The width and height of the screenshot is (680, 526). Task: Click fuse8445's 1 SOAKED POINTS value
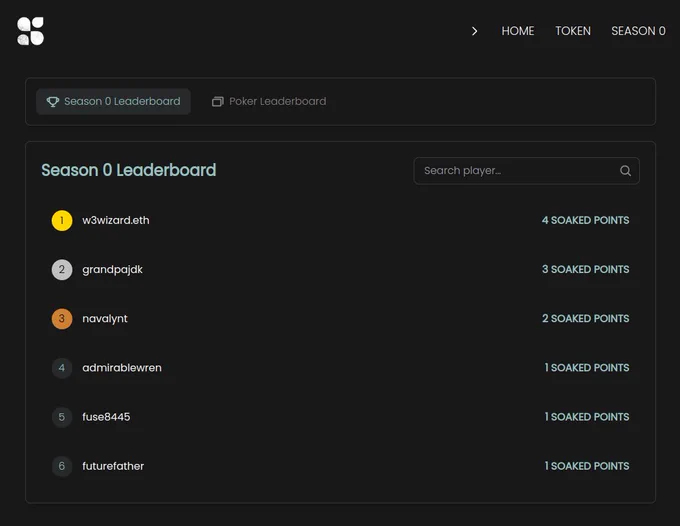coord(587,417)
